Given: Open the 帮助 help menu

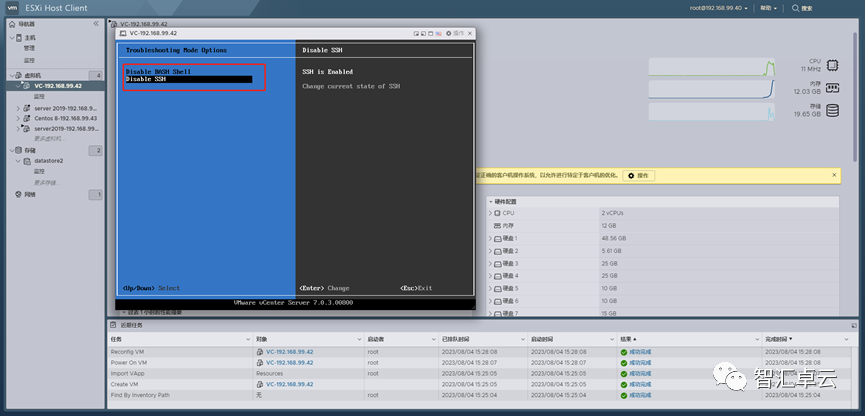Looking at the screenshot, I should click(768, 8).
